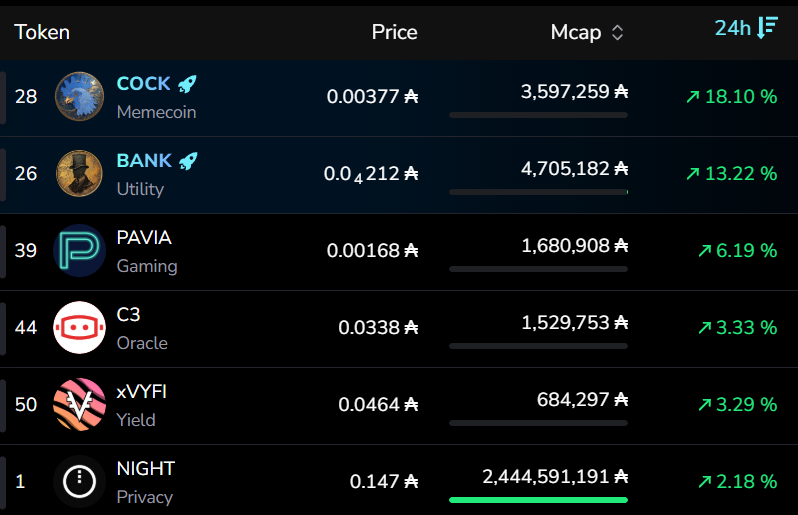Click the Privacy category label
The width and height of the screenshot is (798, 515).
[x=145, y=497]
